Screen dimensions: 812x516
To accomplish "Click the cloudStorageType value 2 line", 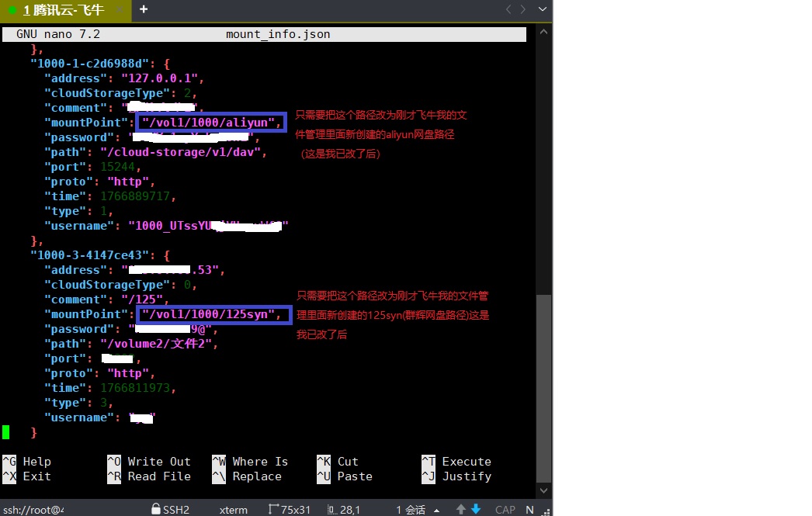I will pos(120,93).
